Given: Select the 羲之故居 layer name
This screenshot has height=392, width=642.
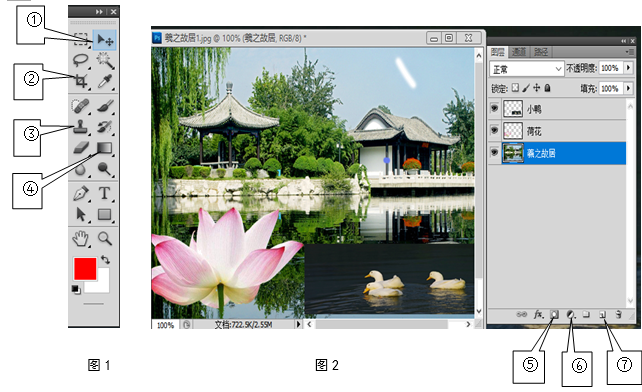Looking at the screenshot, I should (x=541, y=153).
